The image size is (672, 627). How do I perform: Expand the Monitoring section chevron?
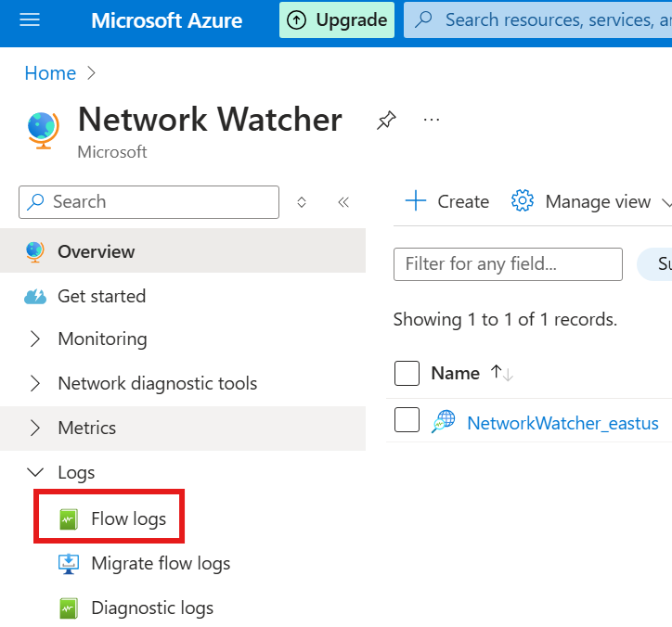[x=35, y=339]
